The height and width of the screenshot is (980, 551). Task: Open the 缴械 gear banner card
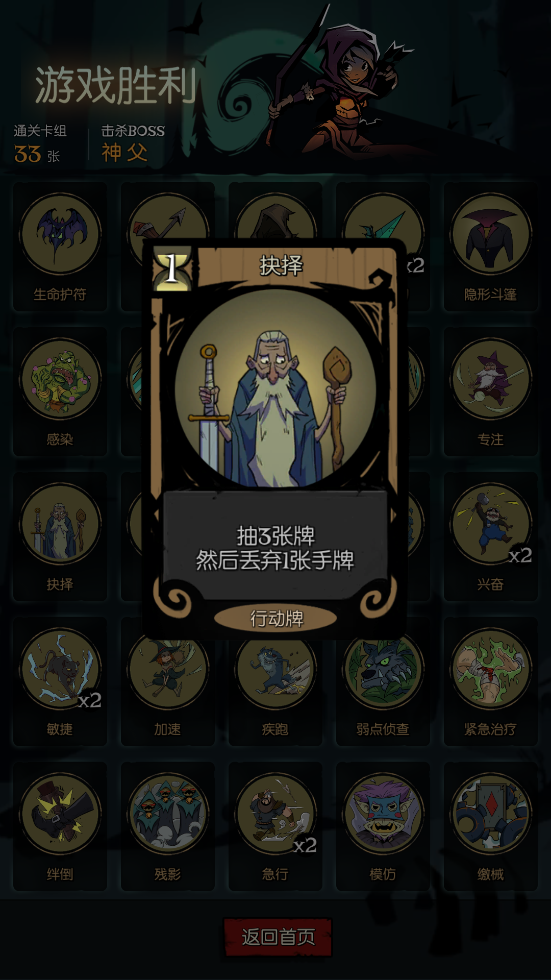[491, 826]
